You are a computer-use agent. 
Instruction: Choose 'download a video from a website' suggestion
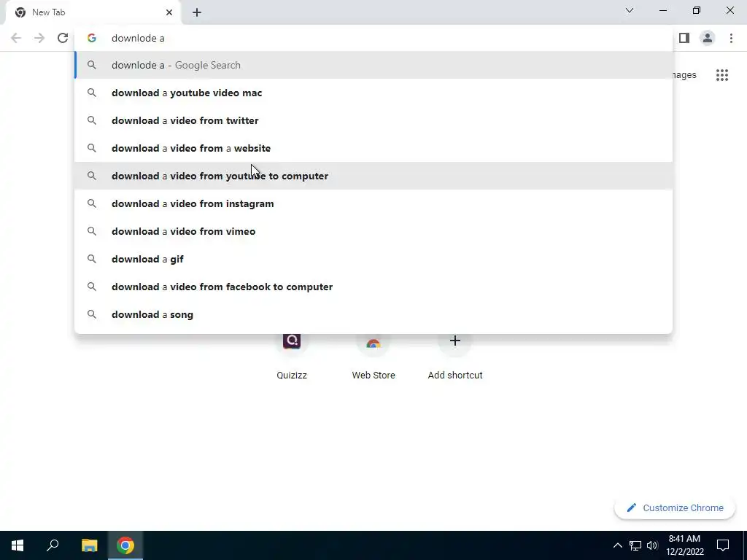[373, 148]
